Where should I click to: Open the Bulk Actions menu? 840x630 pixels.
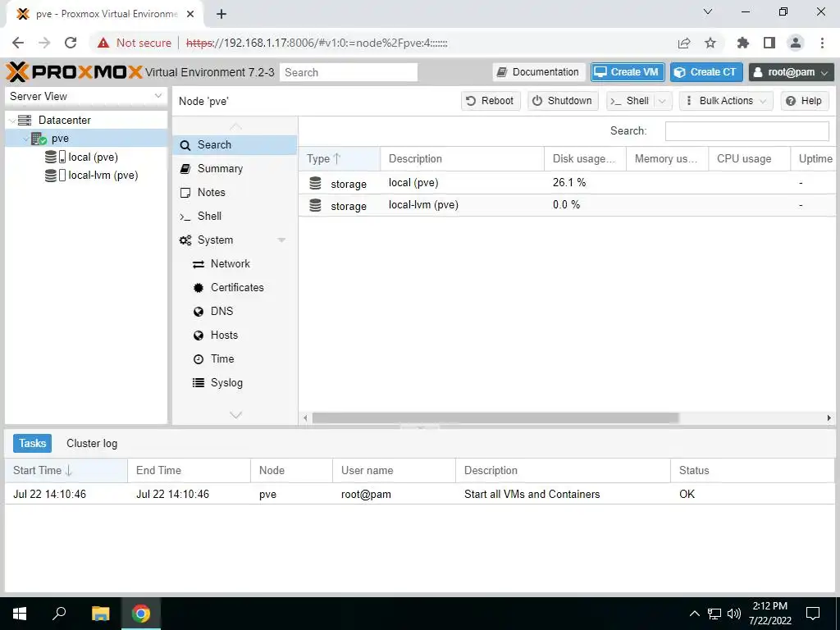click(726, 101)
